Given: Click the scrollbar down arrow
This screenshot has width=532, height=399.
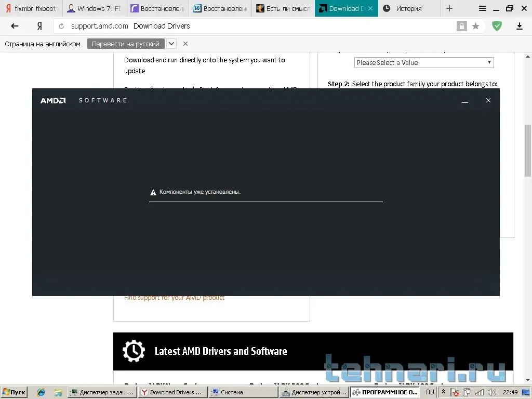Looking at the screenshot, I should click(x=528, y=380).
